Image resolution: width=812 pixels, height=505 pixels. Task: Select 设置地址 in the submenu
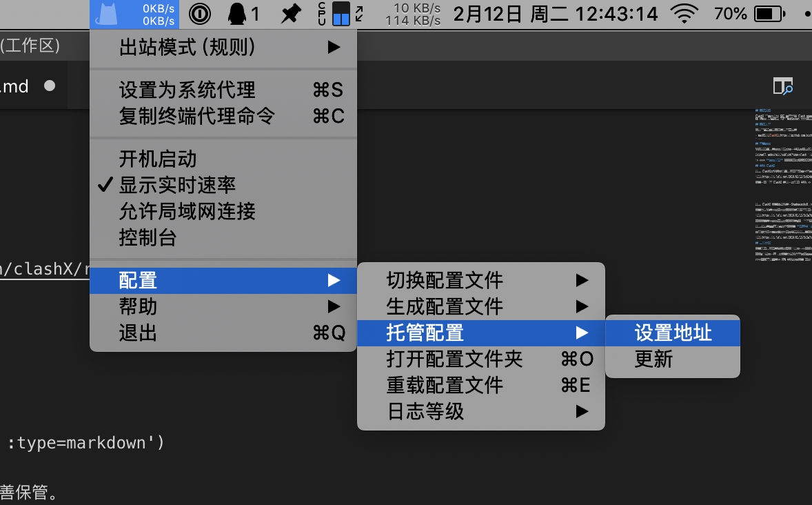click(672, 333)
